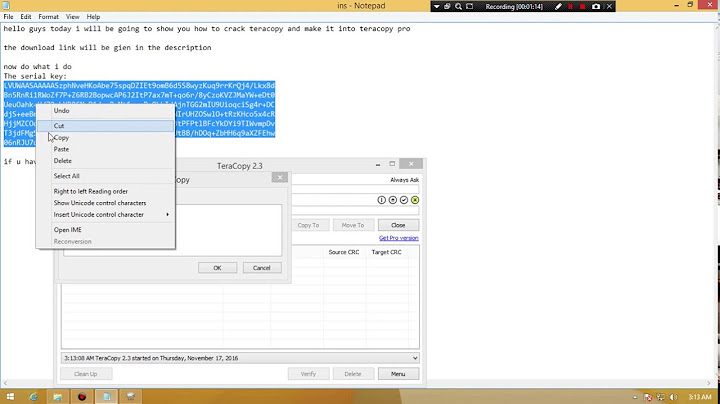Viewport: 720px width, 404px height.
Task: Open the Notepad Format menu
Action: [48, 17]
